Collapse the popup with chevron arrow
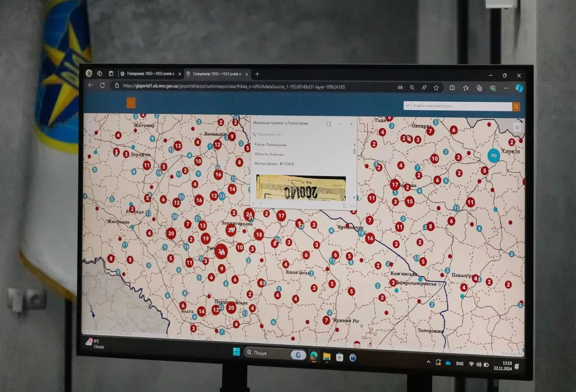Screen dimensions: 576x392 pyautogui.click(x=340, y=124)
